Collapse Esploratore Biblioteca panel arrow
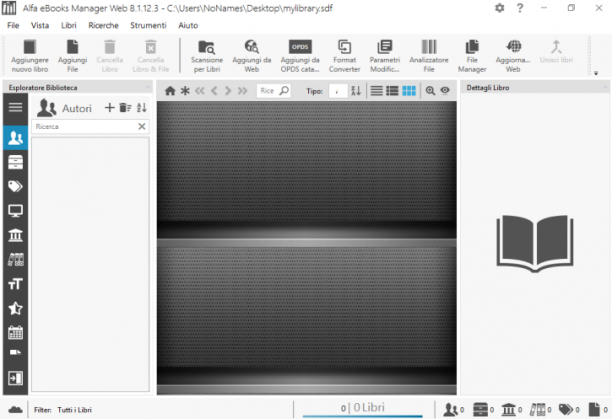 (148, 88)
